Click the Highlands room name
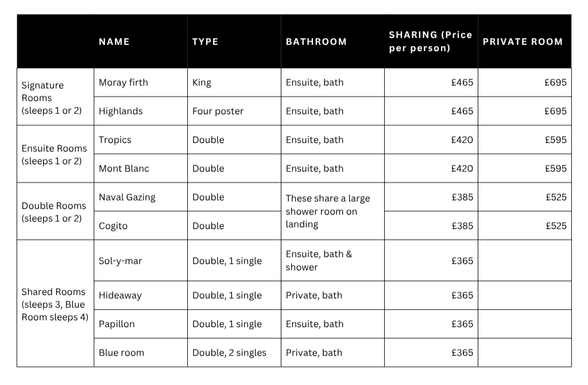Screen dimensions: 588x385 (121, 111)
